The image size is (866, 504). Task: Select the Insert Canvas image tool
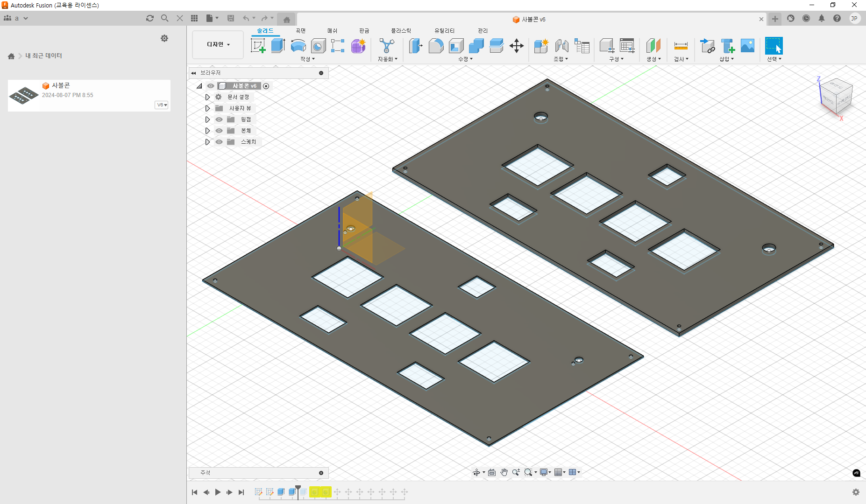coord(747,46)
